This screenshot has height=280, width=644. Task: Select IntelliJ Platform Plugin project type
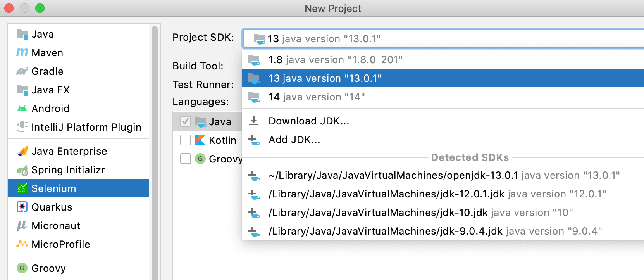pos(79,127)
